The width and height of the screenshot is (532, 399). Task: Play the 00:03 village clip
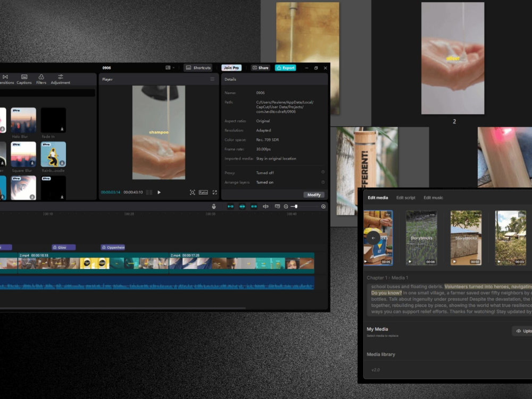click(x=499, y=262)
